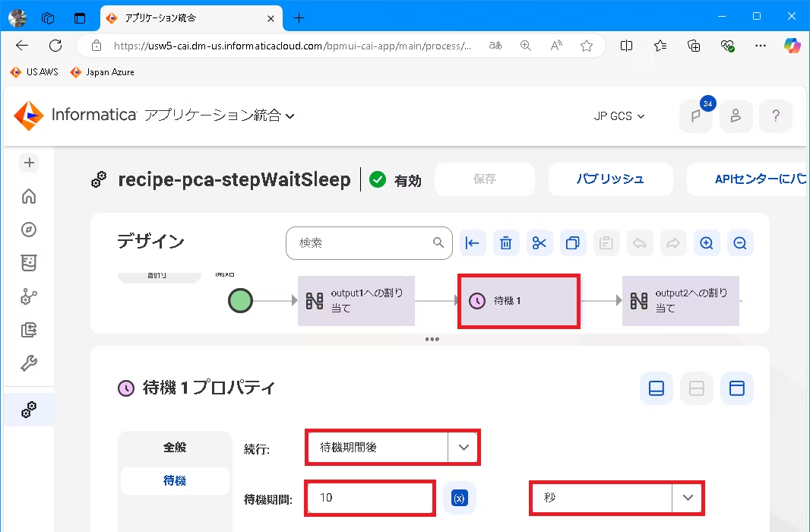Select the アプリケーション統合 browser tab

(x=191, y=18)
